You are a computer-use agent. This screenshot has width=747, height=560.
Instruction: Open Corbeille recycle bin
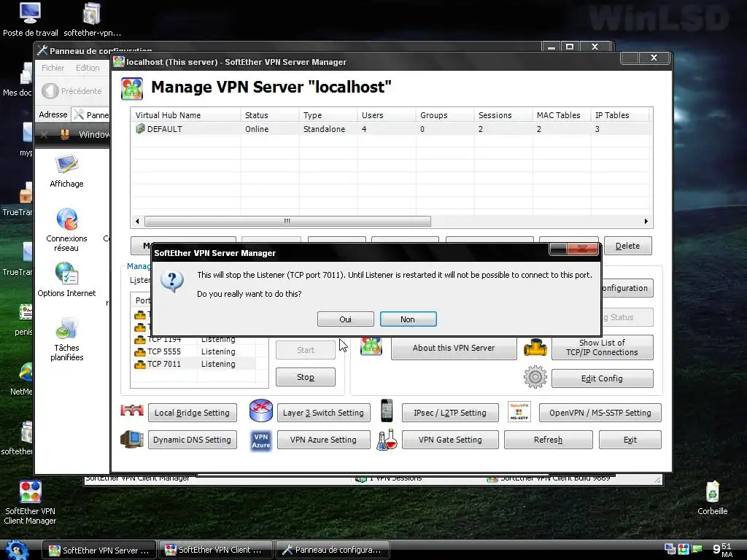click(x=712, y=498)
